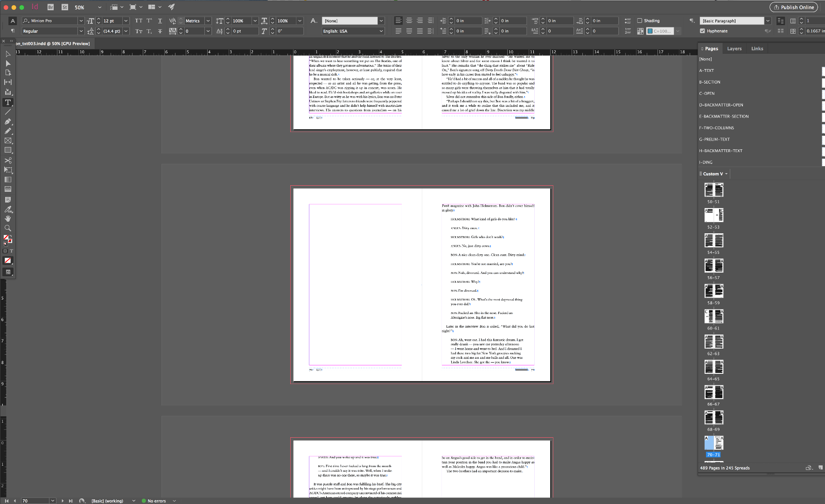Click the Publish Online button
825x504 pixels.
(793, 7)
